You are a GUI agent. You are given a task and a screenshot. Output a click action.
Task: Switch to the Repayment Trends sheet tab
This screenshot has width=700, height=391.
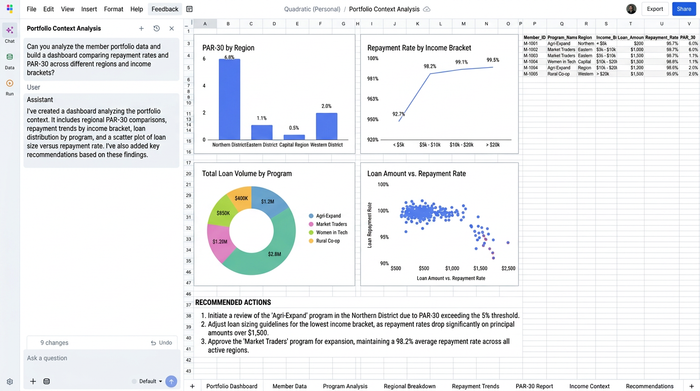pos(475,386)
